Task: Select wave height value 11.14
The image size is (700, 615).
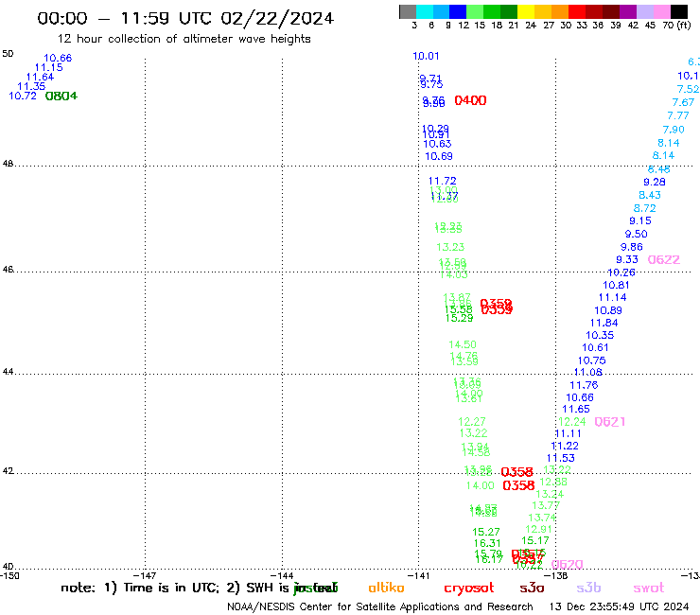Action: tap(613, 297)
